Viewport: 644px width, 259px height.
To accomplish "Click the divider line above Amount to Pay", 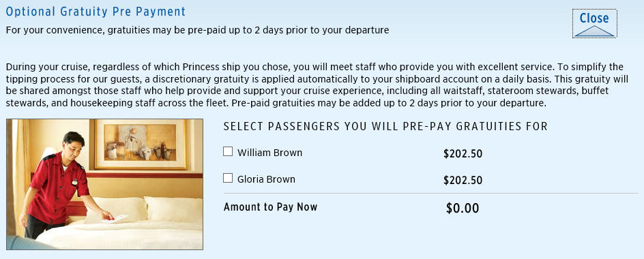I will 431,194.
